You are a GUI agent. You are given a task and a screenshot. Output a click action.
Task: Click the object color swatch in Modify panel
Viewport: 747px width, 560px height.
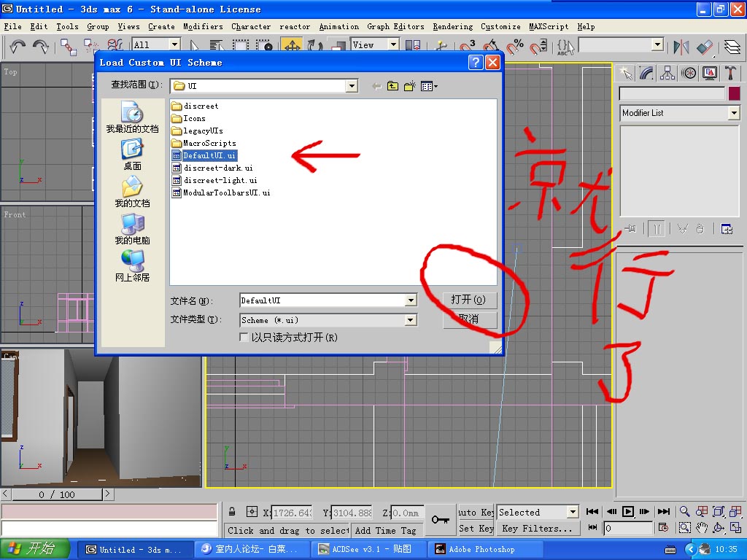tap(734, 93)
